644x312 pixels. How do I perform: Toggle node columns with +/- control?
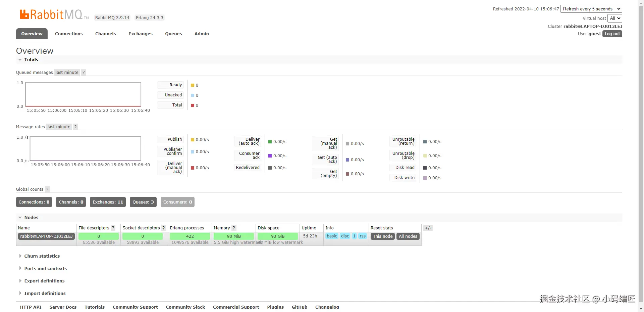click(x=428, y=228)
